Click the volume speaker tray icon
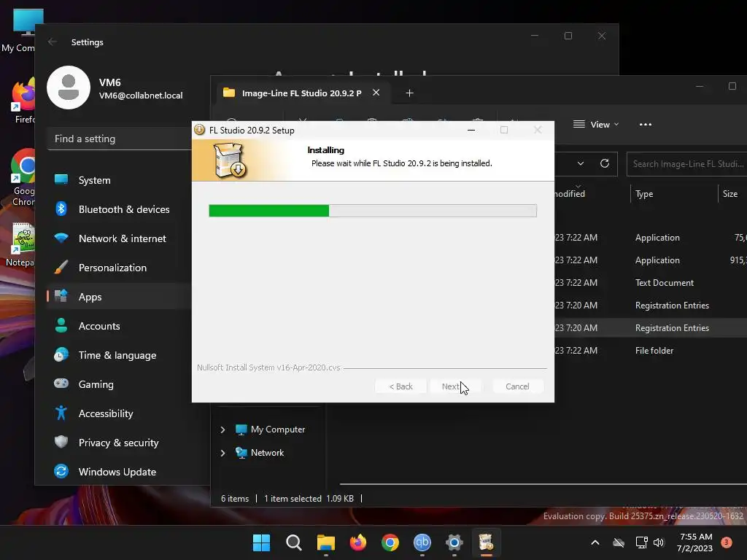This screenshot has height=560, width=747. (659, 542)
